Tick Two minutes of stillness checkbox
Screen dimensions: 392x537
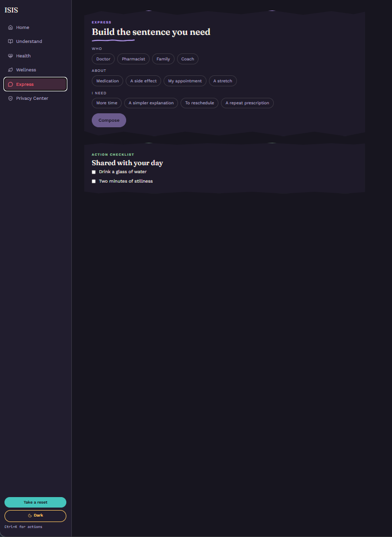coord(94,181)
